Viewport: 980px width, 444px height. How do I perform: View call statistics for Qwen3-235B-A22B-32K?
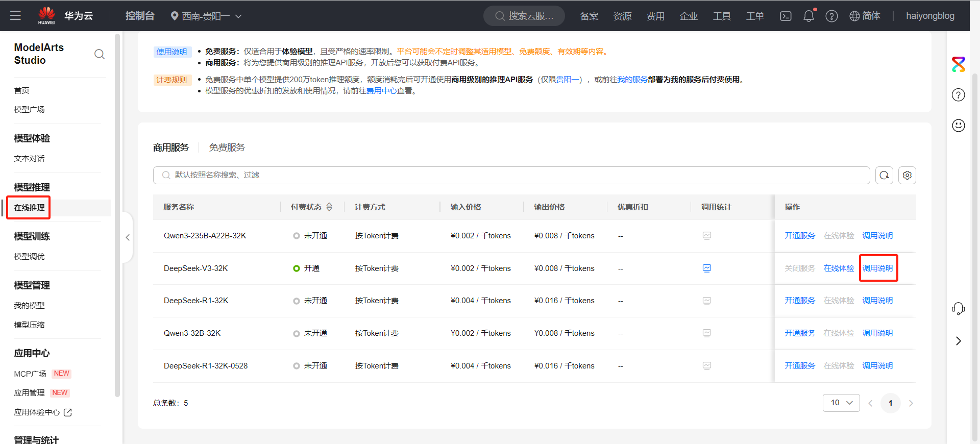(x=707, y=236)
